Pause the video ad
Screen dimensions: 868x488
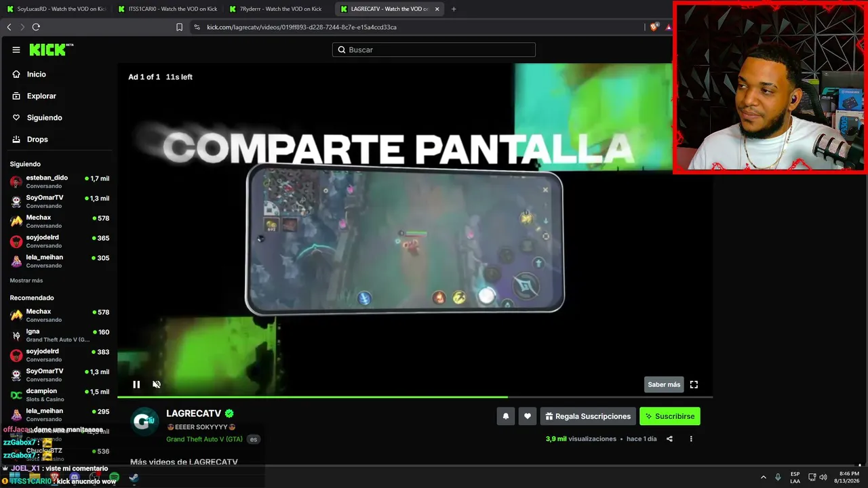136,384
